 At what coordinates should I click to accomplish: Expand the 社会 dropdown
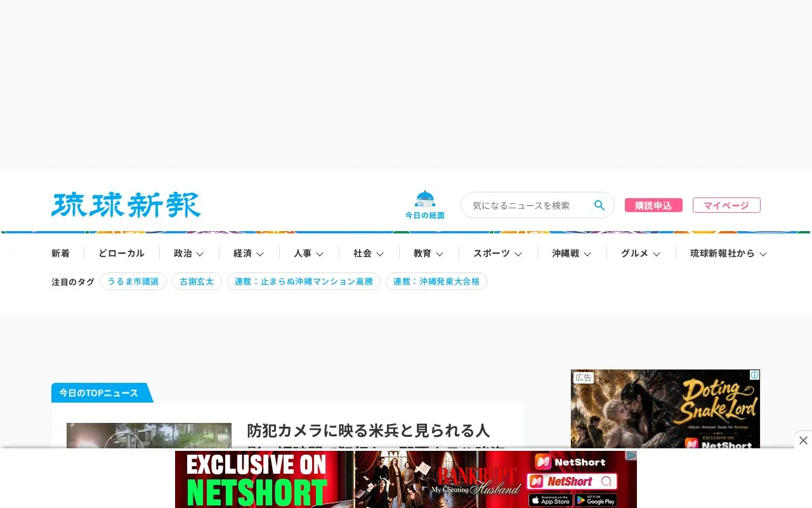tap(369, 253)
